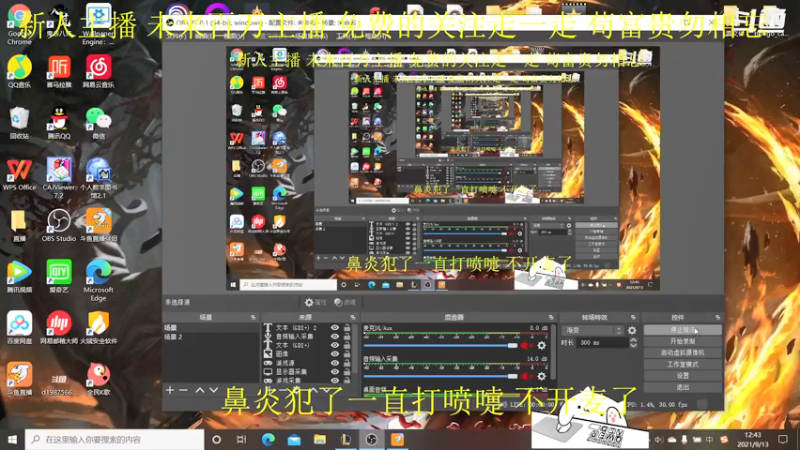Open OBS Studio desktop shortcut
Image resolution: width=800 pixels, height=450 pixels.
tap(59, 225)
